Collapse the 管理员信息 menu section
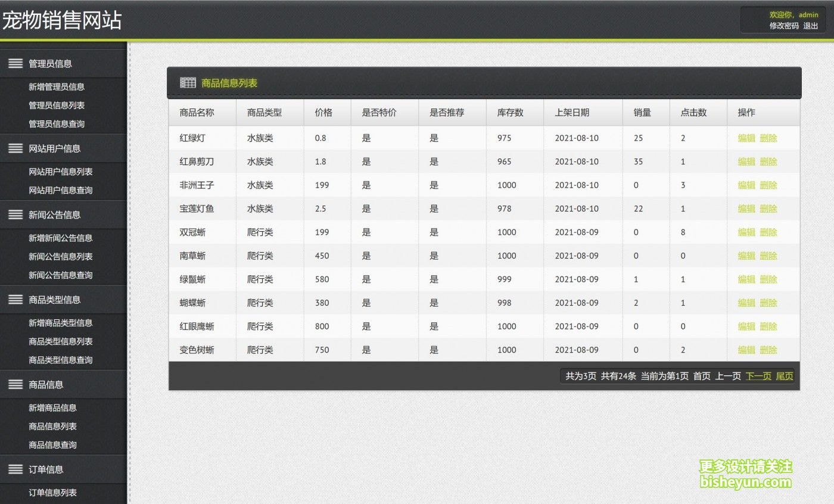 63,64
